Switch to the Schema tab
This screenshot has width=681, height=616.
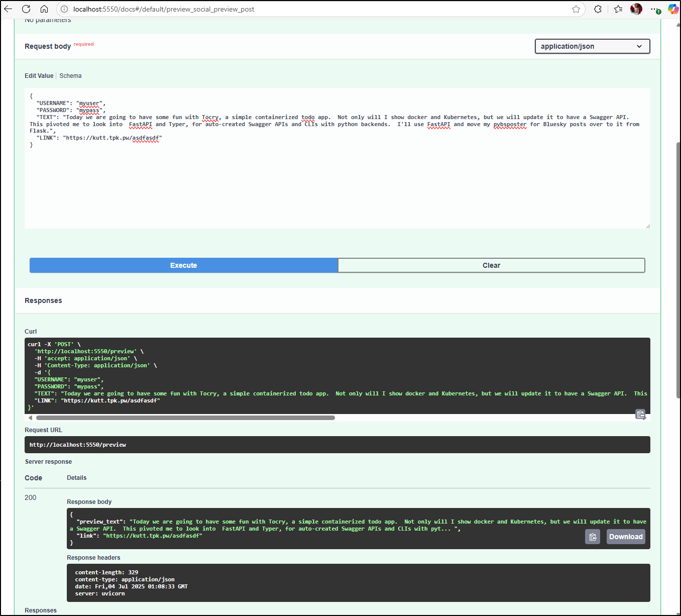(70, 76)
